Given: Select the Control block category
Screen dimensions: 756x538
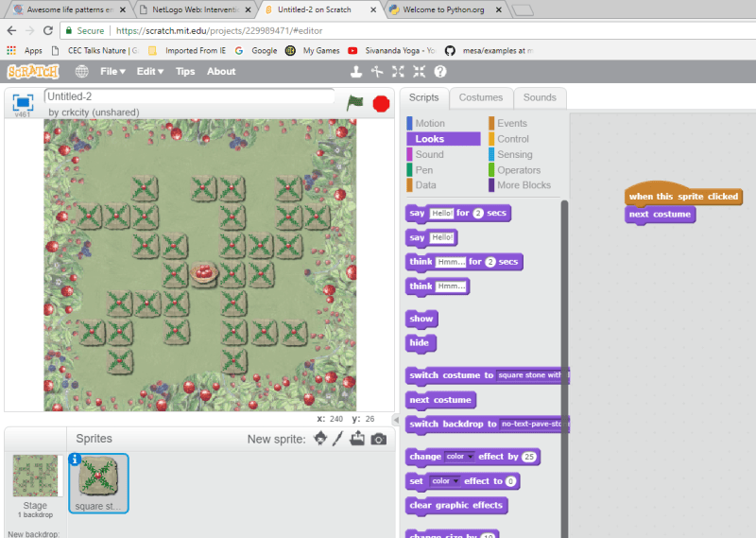Looking at the screenshot, I should [513, 139].
